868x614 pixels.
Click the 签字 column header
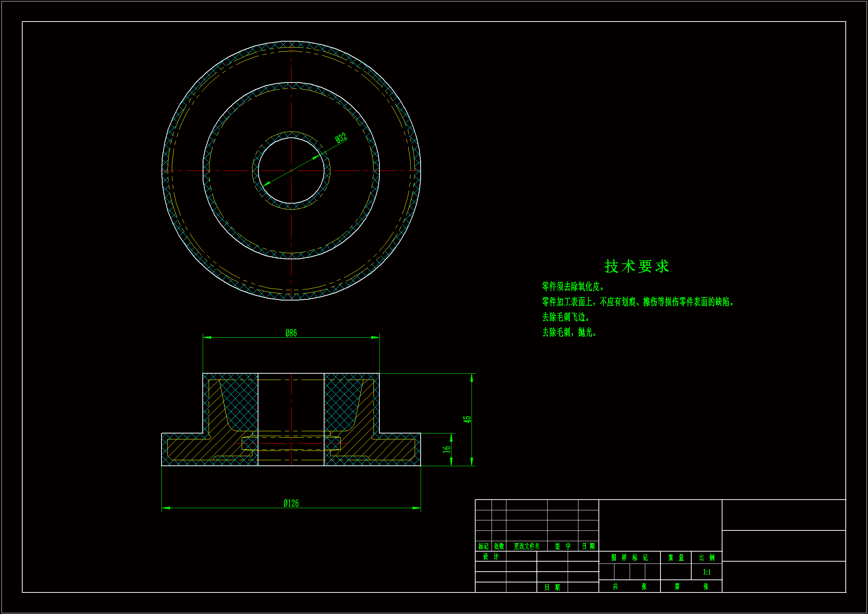562,546
